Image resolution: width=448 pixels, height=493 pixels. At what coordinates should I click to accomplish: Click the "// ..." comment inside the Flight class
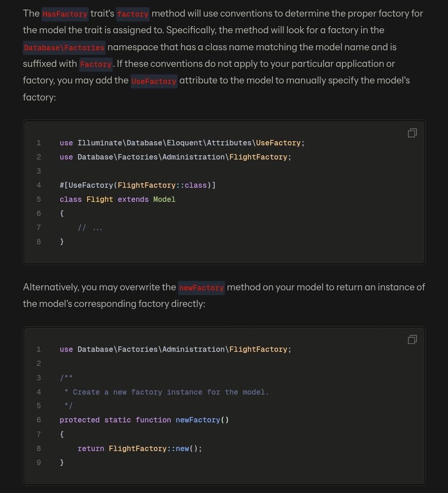point(90,228)
